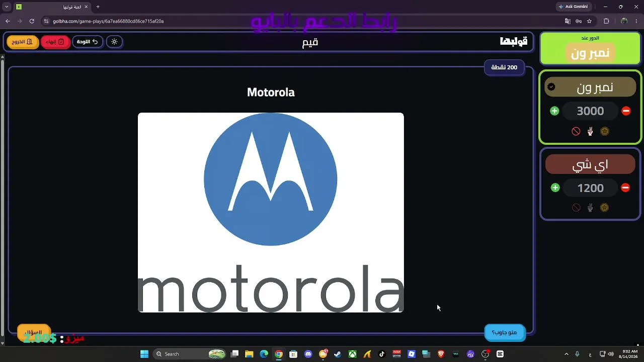
Task: Bookmark this page with star icon
Action: (589, 21)
